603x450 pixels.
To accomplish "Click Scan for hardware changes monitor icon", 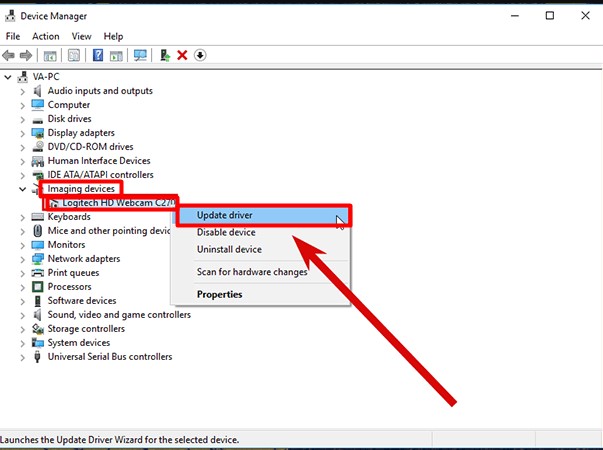I will 140,55.
